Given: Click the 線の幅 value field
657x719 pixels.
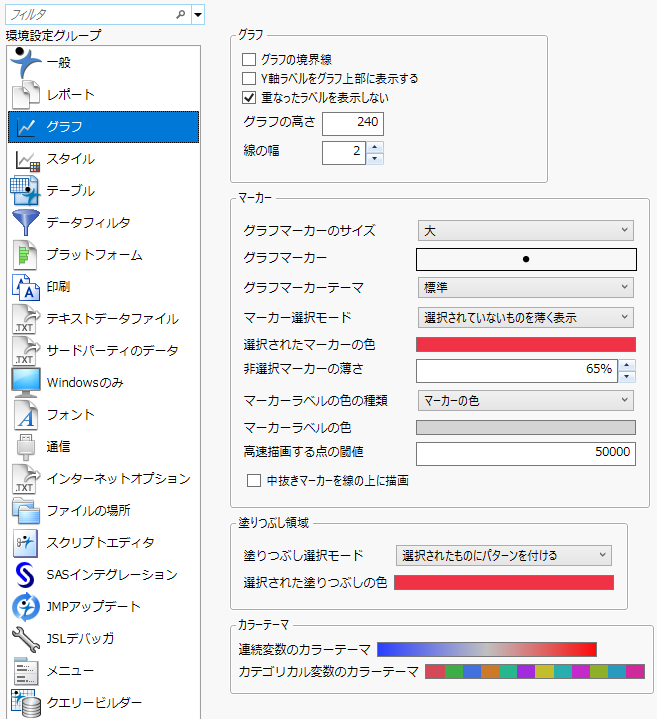Looking at the screenshot, I should (344, 153).
